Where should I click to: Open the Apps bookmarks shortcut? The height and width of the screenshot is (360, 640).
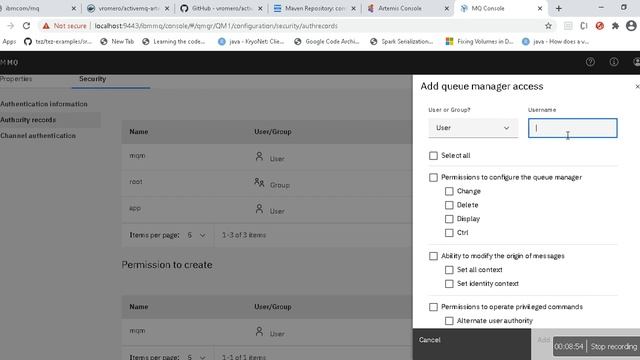(9, 42)
